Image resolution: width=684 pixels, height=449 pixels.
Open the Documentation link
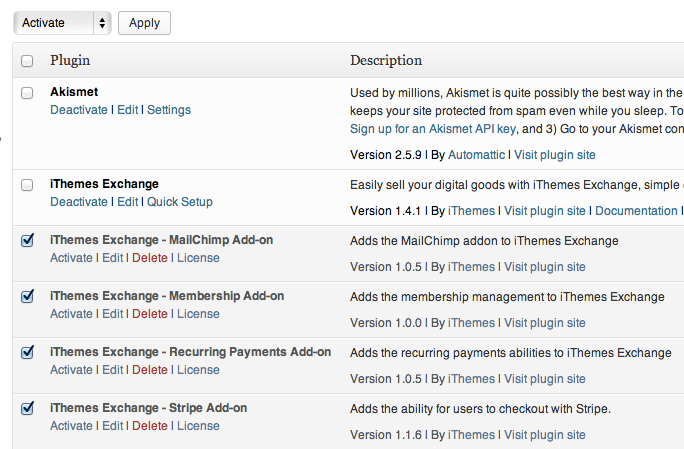pyautogui.click(x=636, y=211)
